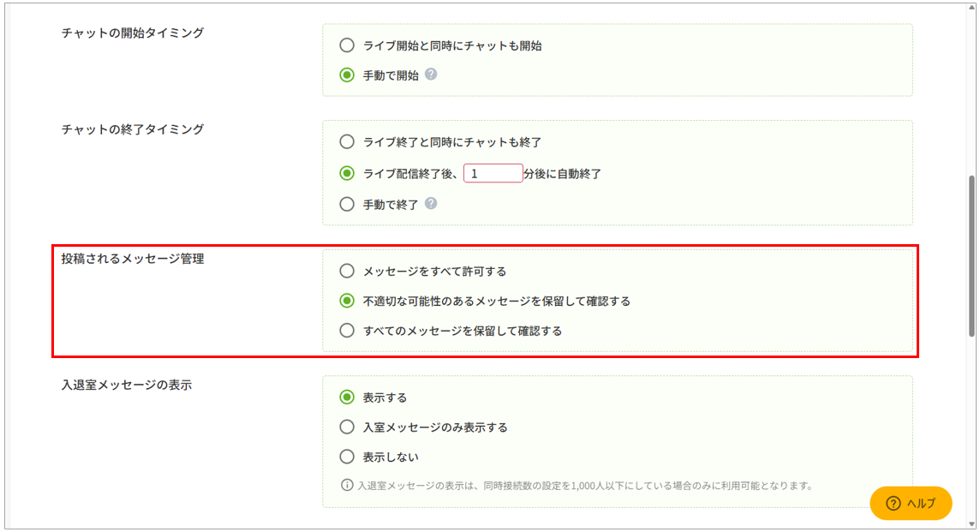
Task: Click scrollbar down arrow at bottom
Action: [x=971, y=524]
